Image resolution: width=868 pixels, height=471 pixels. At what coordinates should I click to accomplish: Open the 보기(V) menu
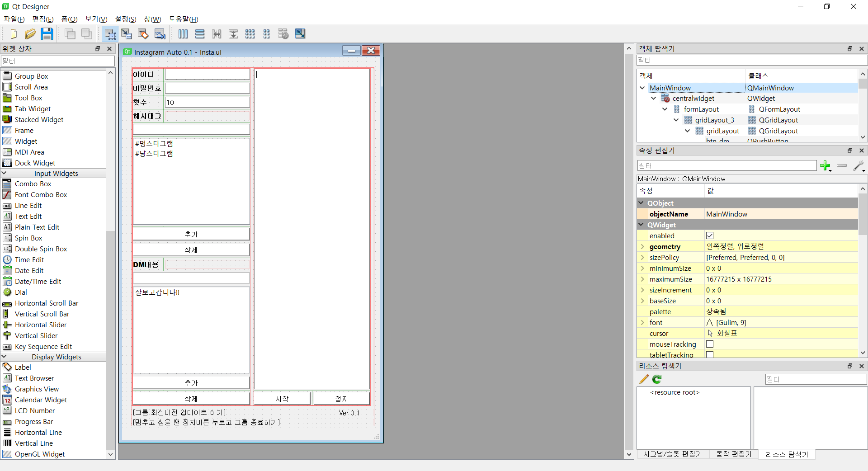(96, 19)
